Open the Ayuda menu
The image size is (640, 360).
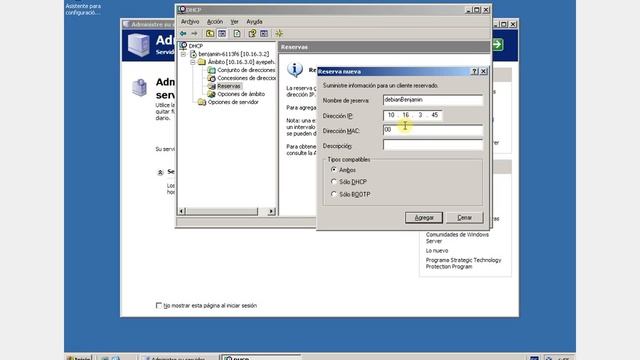(254, 22)
